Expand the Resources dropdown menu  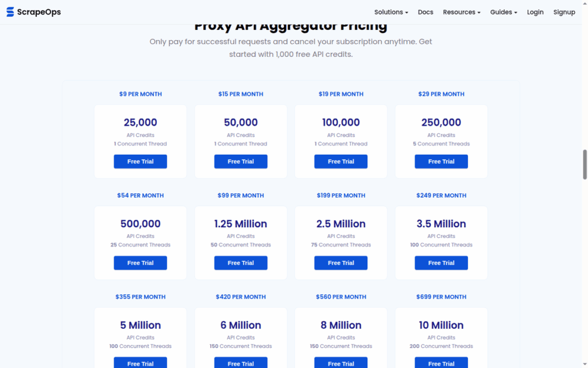(x=462, y=12)
